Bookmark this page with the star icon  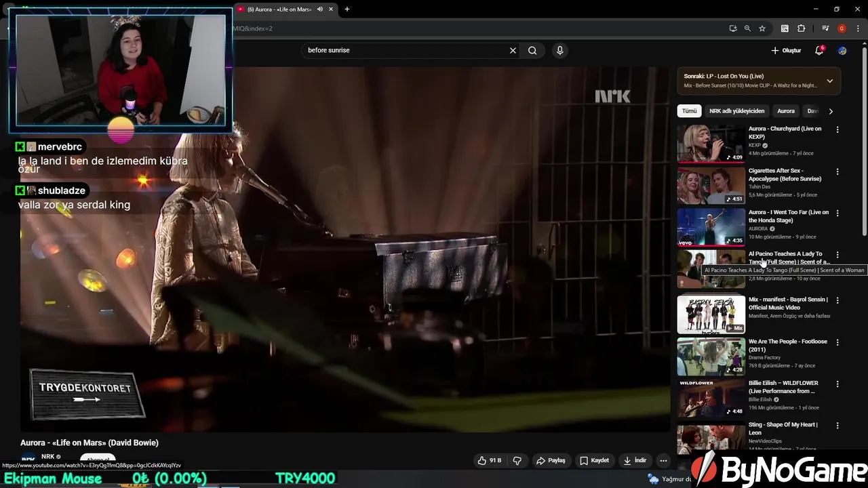[x=762, y=28]
